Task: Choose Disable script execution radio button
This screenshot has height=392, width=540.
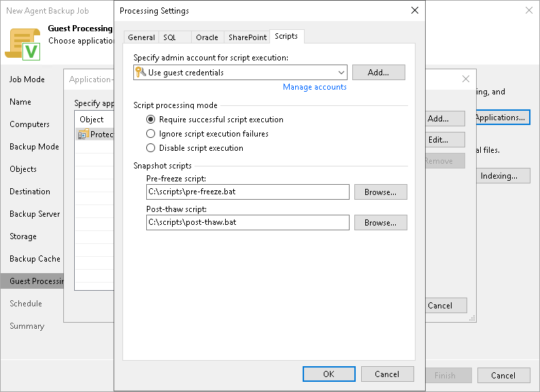Action: coord(151,148)
